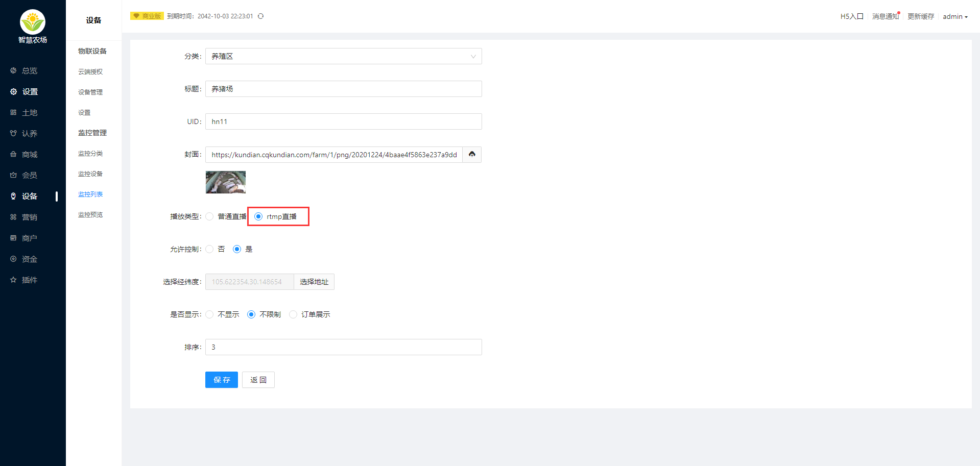Click the pig farm cover thumbnail

click(x=226, y=182)
